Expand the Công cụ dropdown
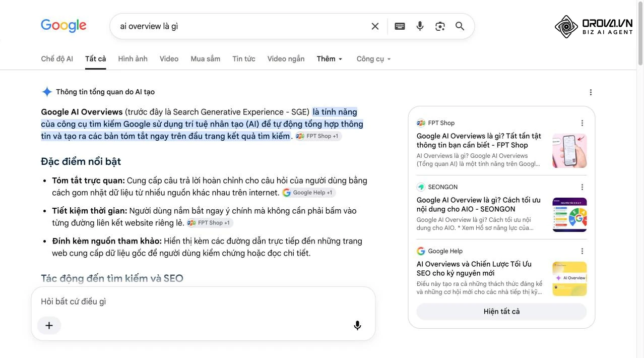The image size is (644, 358). pos(373,58)
